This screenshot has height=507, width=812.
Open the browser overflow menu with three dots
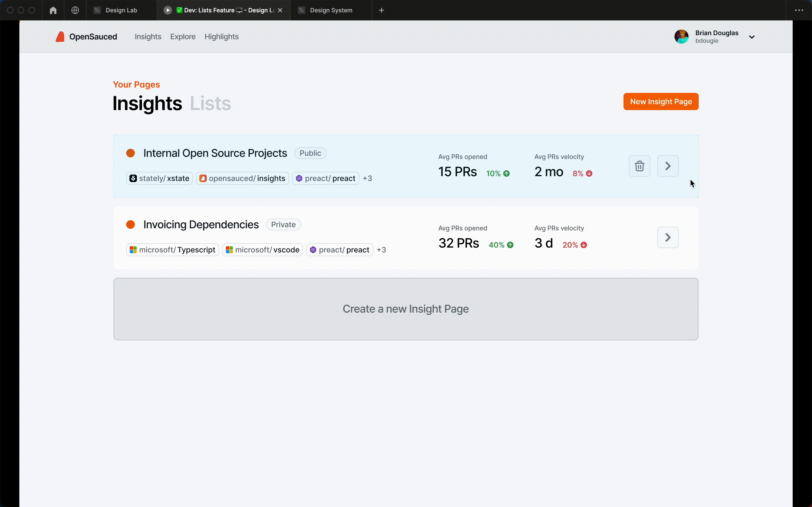pyautogui.click(x=800, y=10)
